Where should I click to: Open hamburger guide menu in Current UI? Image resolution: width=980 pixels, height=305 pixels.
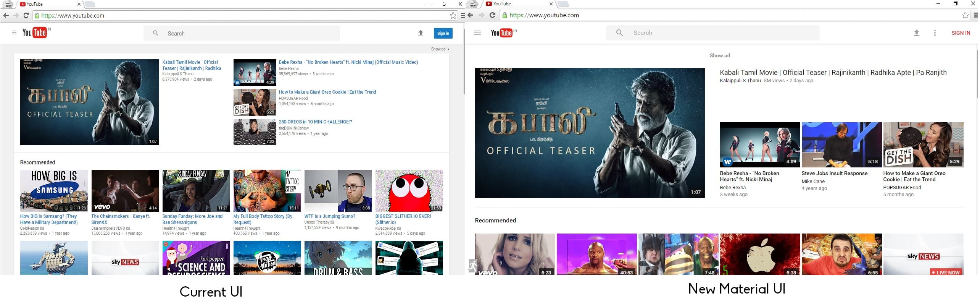point(14,33)
